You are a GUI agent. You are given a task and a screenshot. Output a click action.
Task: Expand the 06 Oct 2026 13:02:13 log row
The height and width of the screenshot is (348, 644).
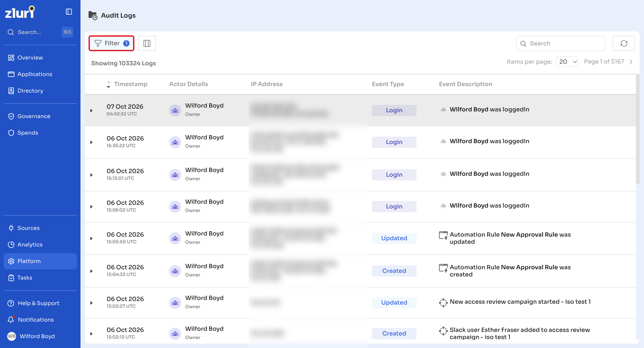click(91, 333)
